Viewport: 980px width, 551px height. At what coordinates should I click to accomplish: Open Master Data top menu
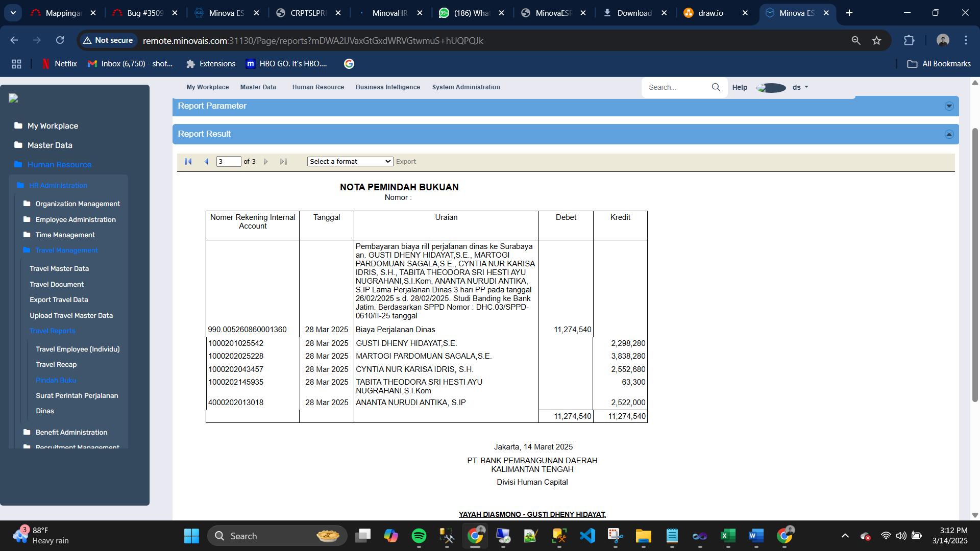coord(258,87)
